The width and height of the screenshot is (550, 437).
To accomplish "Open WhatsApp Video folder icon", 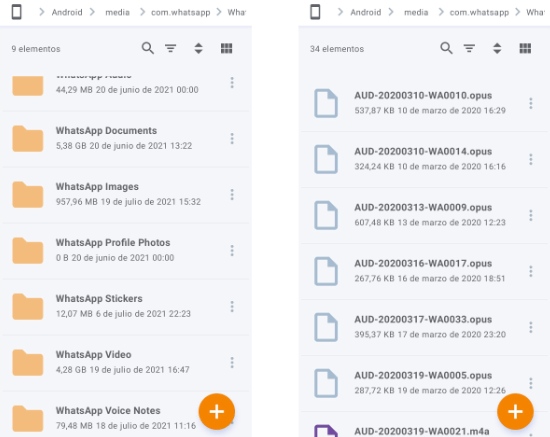I will pyautogui.click(x=28, y=363).
